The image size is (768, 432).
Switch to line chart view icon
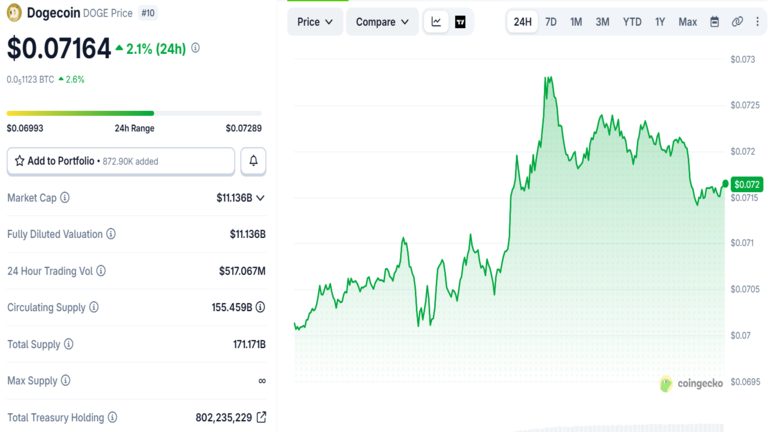[436, 22]
